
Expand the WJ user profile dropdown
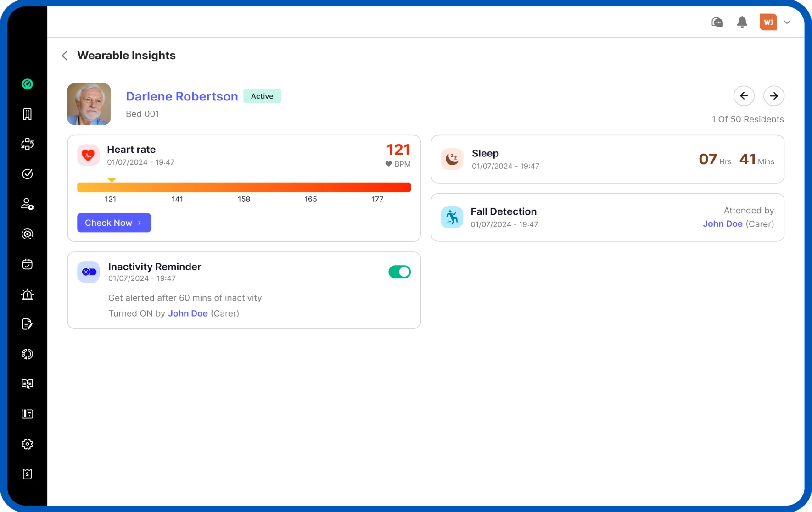[787, 22]
